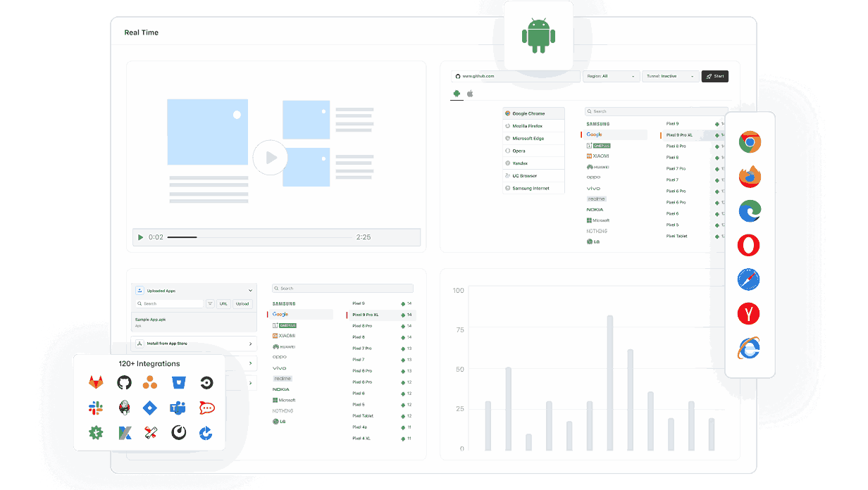
Task: Click the Microsoft Teams integration icon
Action: pos(178,408)
